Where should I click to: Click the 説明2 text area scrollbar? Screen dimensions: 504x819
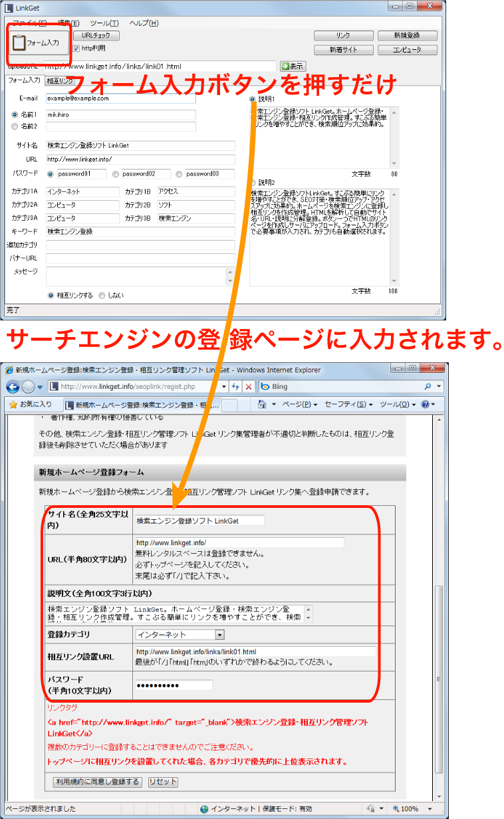pyautogui.click(x=395, y=237)
